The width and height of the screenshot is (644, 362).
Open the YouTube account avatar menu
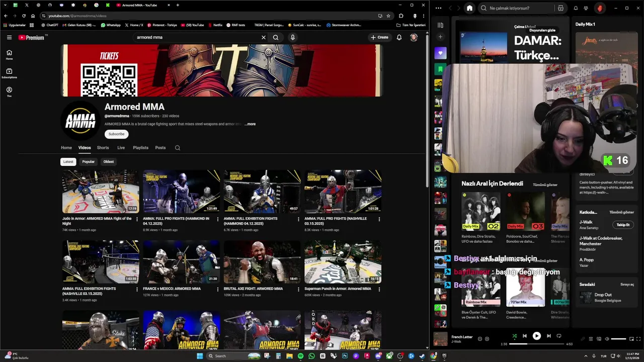coord(414,37)
